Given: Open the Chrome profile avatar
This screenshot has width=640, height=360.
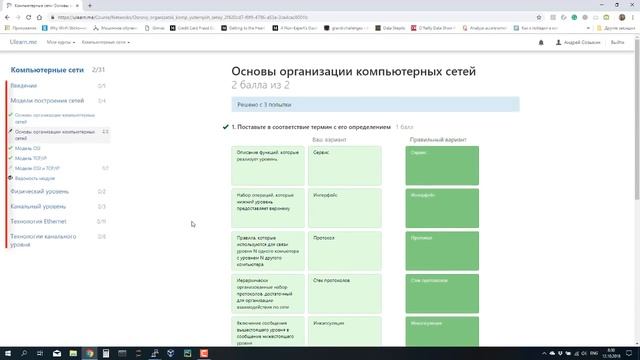Looking at the screenshot, I should [622, 17].
